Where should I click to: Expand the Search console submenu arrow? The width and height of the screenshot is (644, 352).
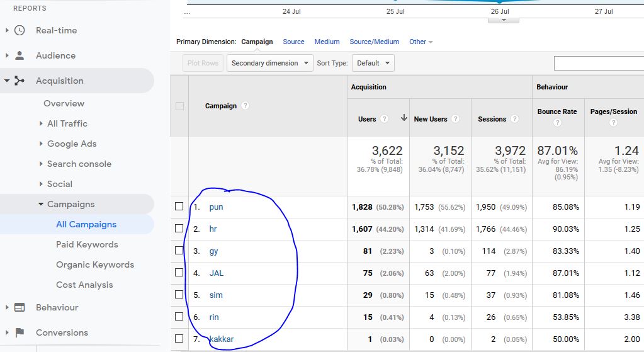coord(41,164)
